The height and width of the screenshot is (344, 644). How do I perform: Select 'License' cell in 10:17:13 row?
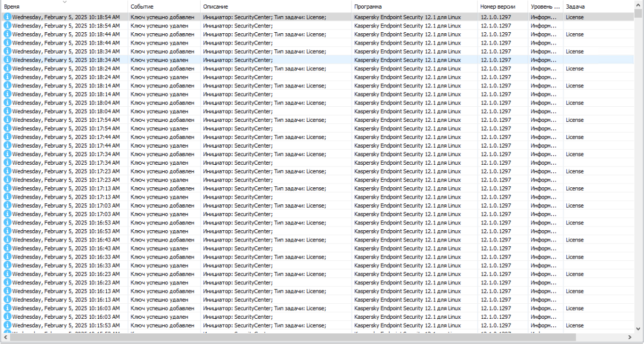pos(575,188)
